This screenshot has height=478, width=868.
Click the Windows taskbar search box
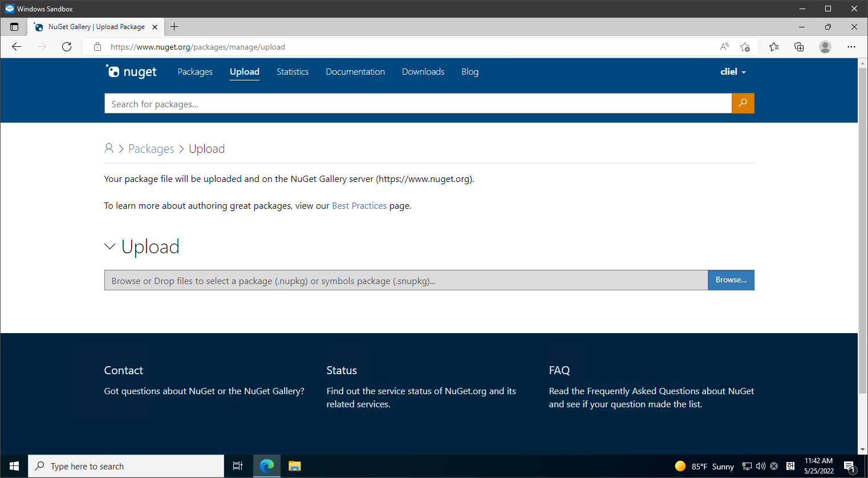[x=126, y=466]
